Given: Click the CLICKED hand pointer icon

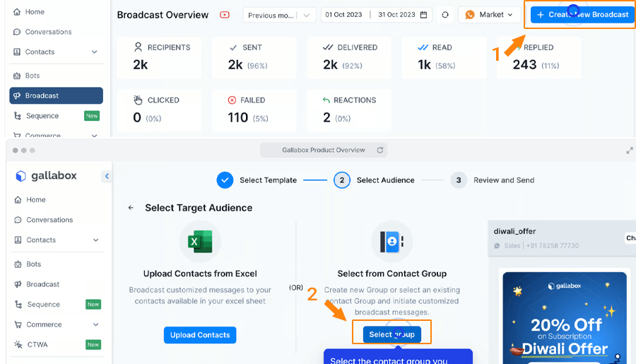Looking at the screenshot, I should tap(138, 100).
